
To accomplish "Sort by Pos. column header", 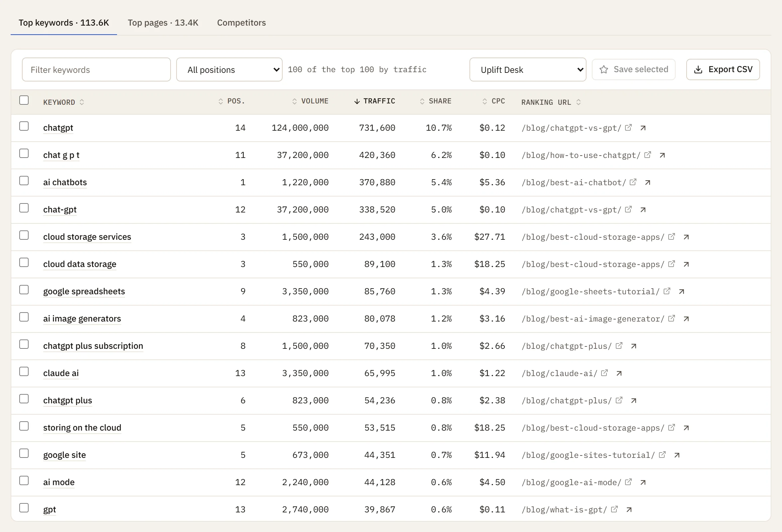I will (232, 101).
